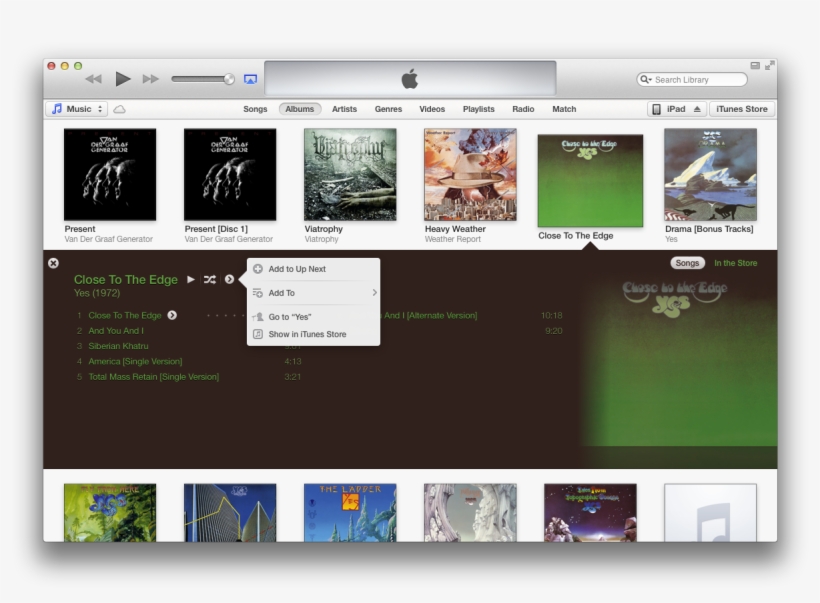This screenshot has width=820, height=603.
Task: Open options arrow beside track 1
Action: tap(172, 315)
